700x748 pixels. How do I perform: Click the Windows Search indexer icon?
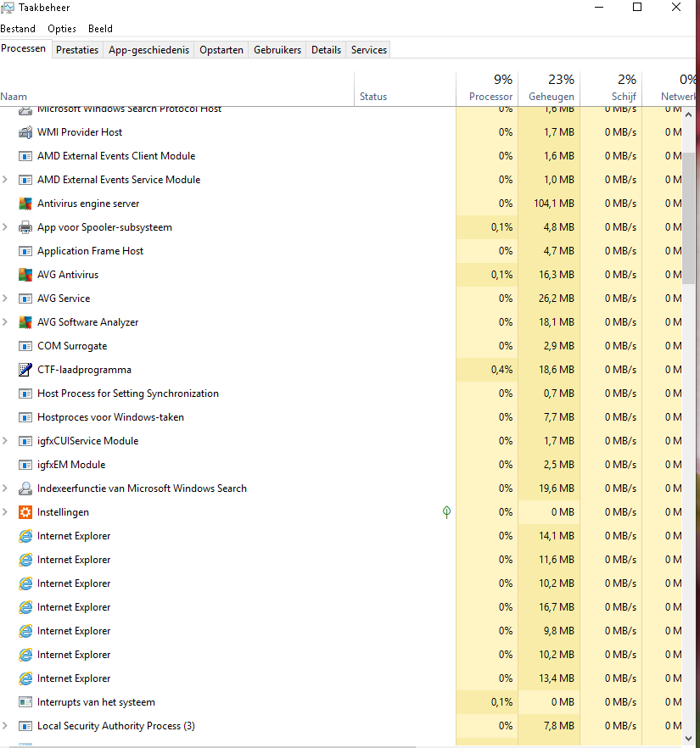pos(25,488)
